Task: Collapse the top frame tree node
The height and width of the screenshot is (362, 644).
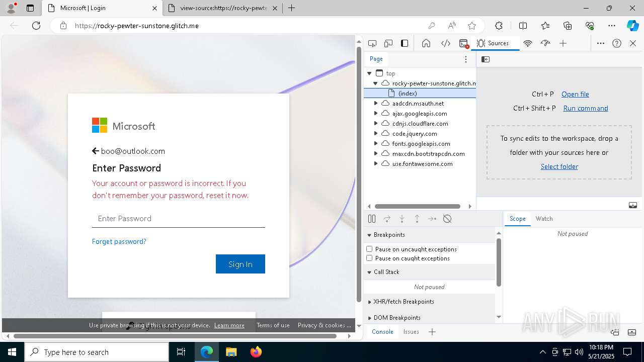Action: pyautogui.click(x=369, y=73)
